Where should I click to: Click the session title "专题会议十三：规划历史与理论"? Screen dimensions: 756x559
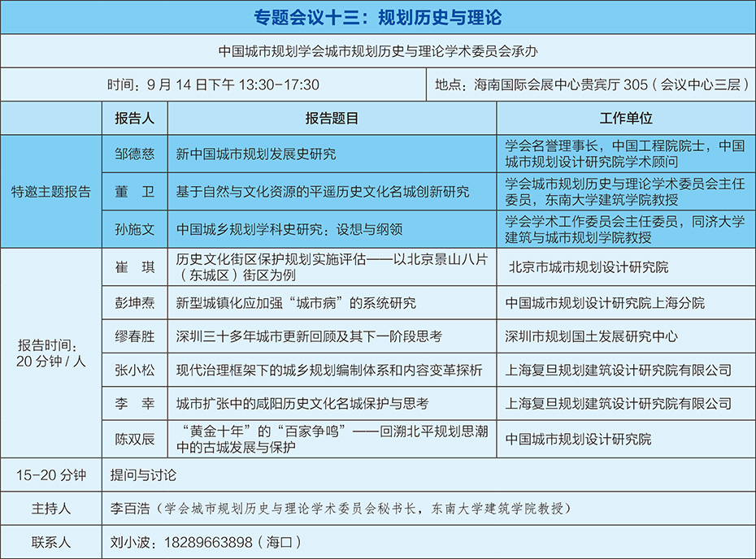378,16
